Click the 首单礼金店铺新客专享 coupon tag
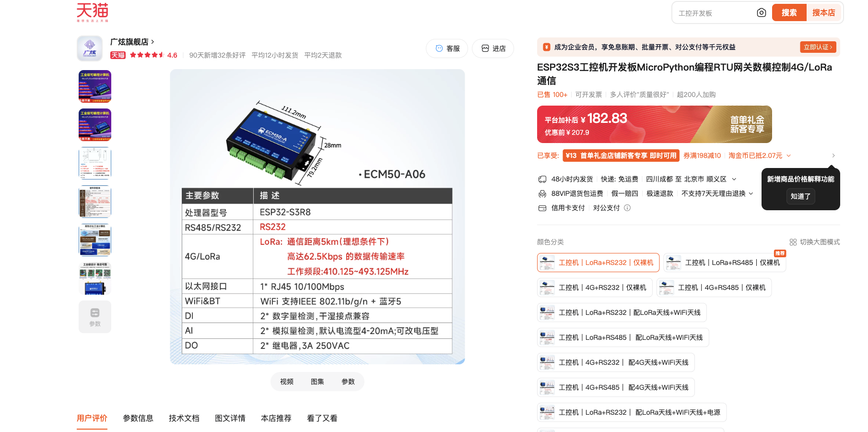868x432 pixels. pyautogui.click(x=621, y=156)
